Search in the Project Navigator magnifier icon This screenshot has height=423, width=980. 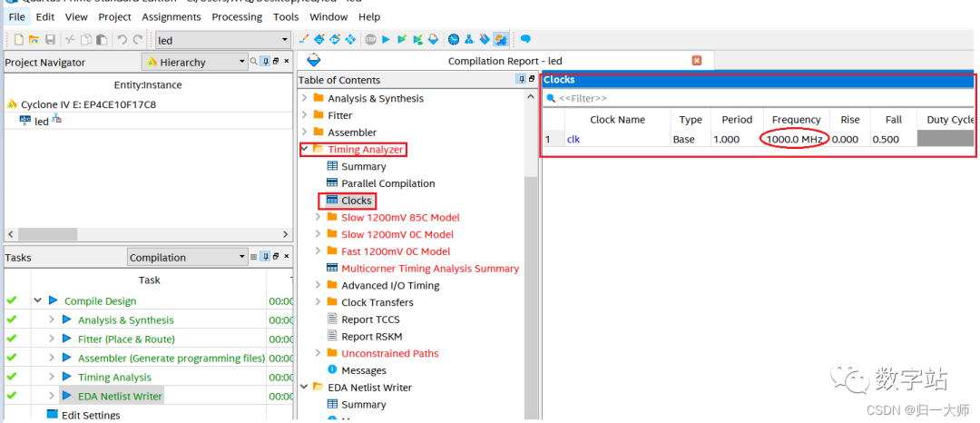coord(254,61)
